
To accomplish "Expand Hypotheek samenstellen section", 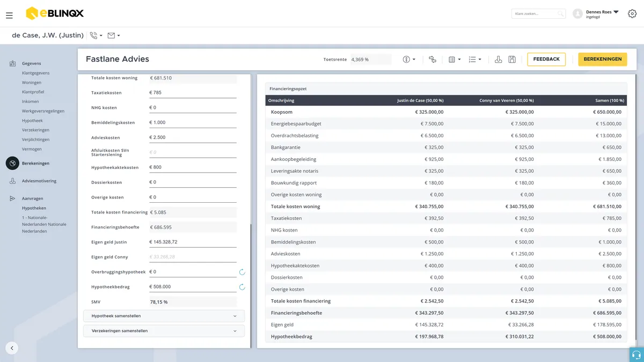I will tap(164, 316).
